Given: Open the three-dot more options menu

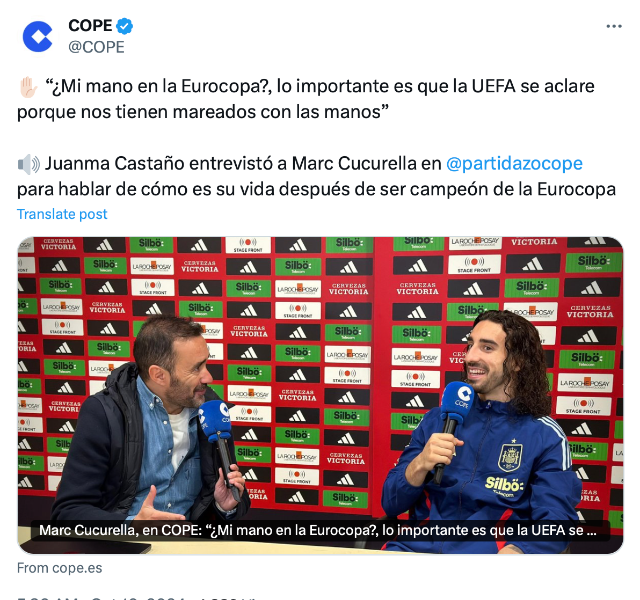Looking at the screenshot, I should point(614,27).
